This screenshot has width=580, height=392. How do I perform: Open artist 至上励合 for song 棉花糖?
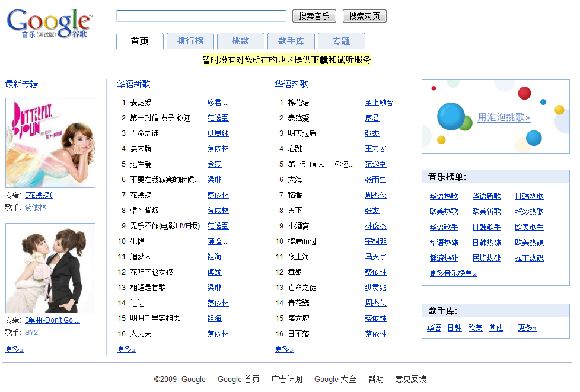pos(379,103)
